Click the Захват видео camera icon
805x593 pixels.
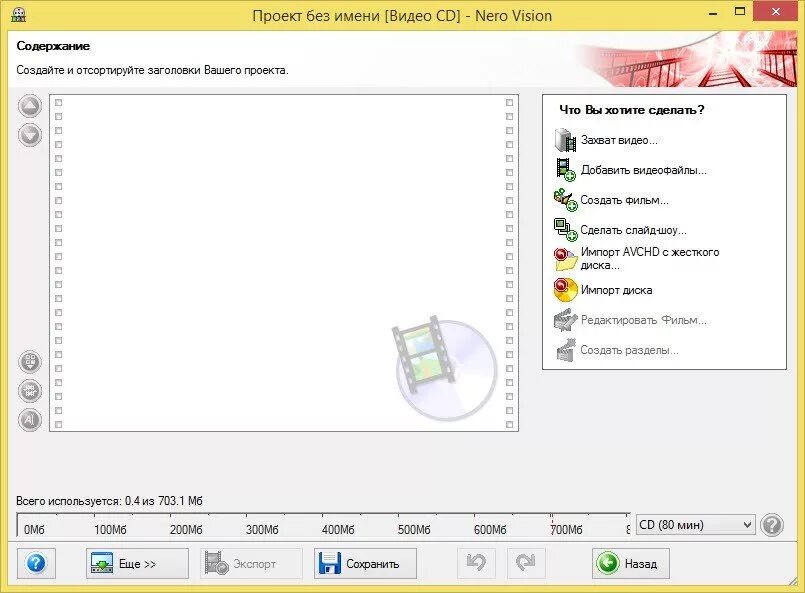click(x=565, y=140)
